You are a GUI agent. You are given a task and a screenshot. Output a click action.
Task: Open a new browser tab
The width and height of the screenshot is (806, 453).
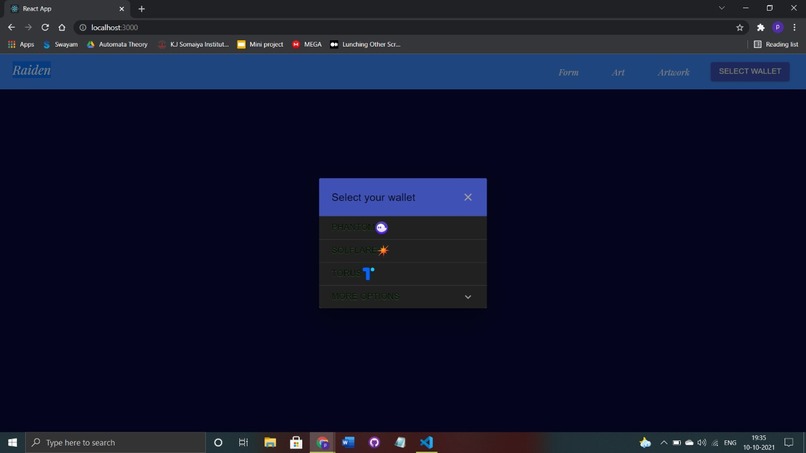[141, 9]
